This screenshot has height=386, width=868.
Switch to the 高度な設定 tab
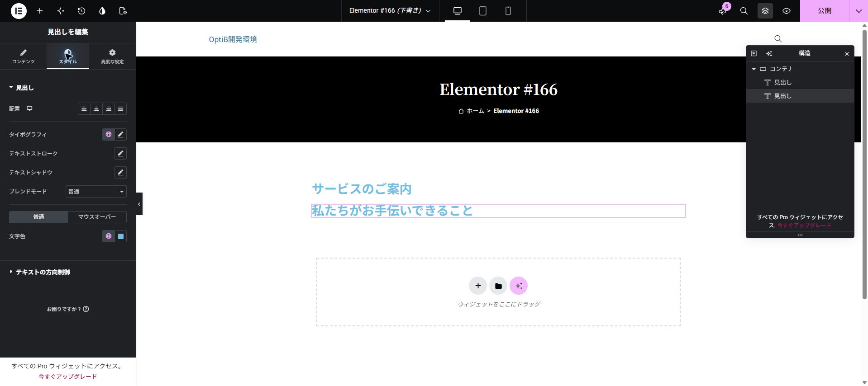click(112, 56)
